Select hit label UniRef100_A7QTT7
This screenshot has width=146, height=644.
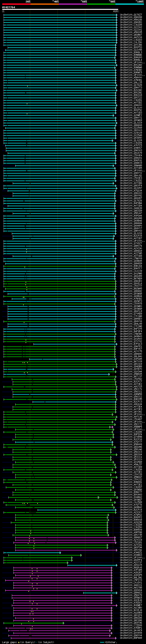[131, 442]
